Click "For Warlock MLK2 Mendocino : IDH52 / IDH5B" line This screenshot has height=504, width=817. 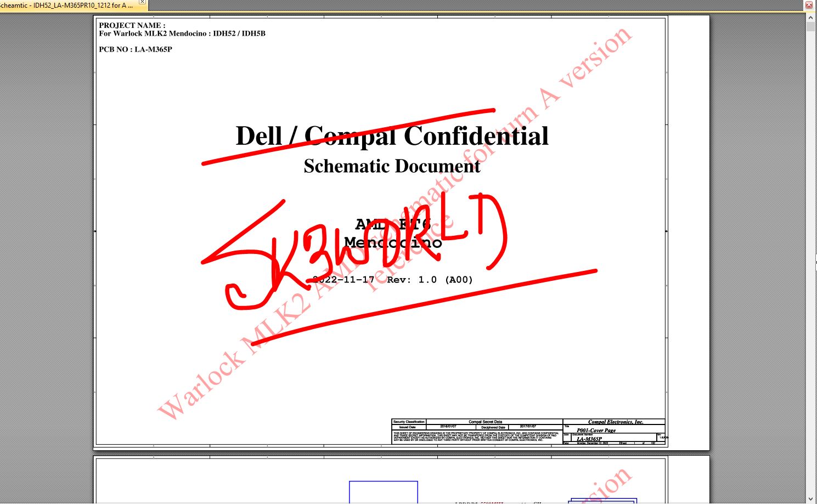[182, 33]
